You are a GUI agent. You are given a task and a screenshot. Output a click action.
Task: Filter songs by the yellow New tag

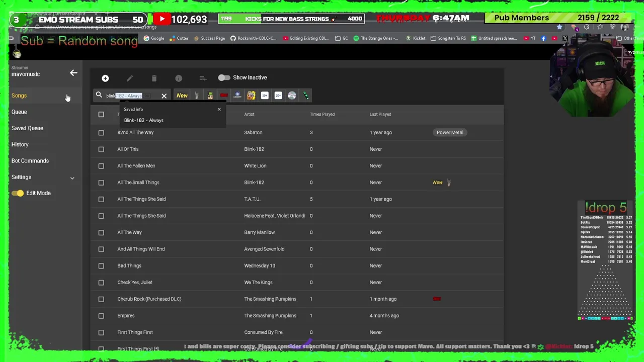click(x=182, y=96)
